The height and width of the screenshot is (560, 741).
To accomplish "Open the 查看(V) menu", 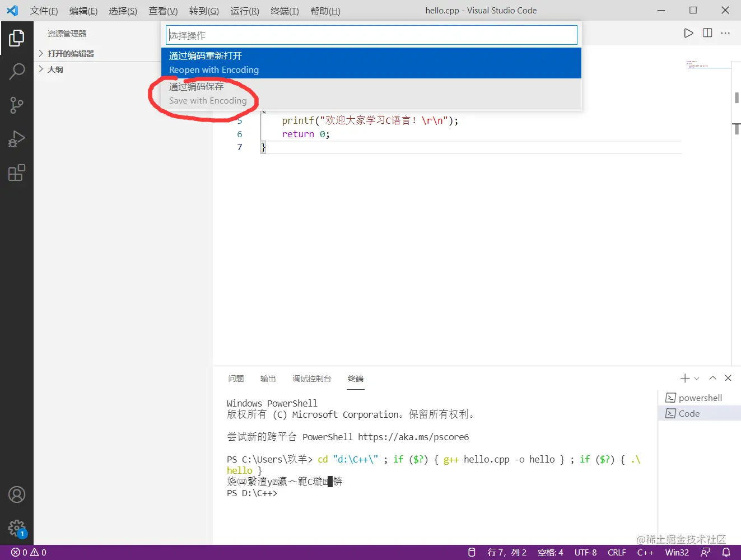I will [x=163, y=11].
